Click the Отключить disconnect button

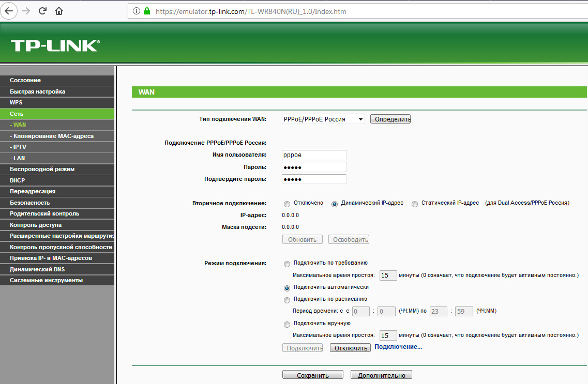pos(350,348)
